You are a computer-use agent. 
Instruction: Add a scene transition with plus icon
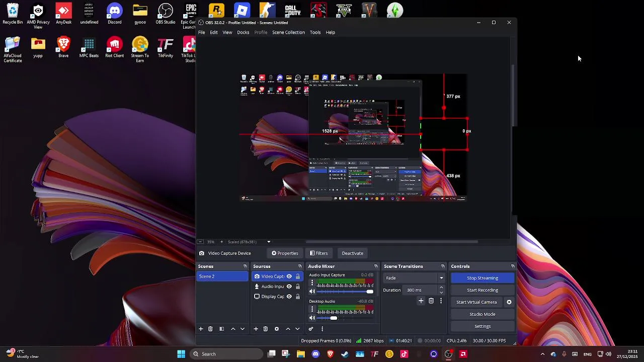click(x=421, y=301)
